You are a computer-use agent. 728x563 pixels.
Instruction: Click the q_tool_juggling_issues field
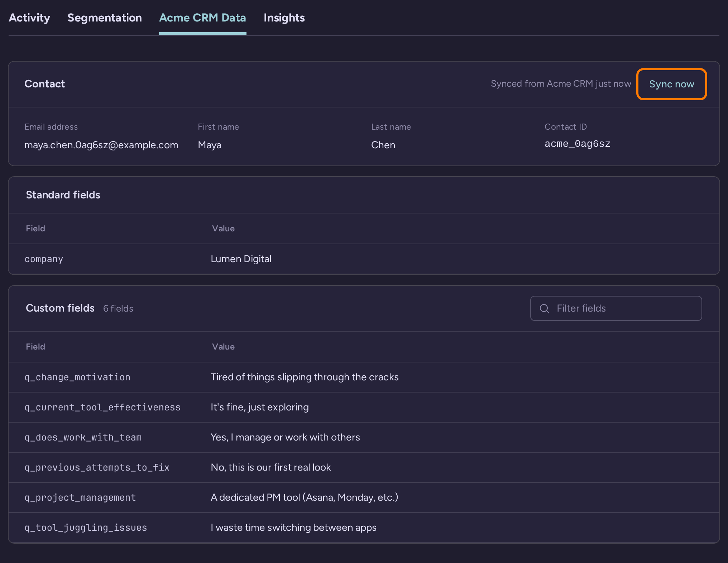(x=86, y=528)
